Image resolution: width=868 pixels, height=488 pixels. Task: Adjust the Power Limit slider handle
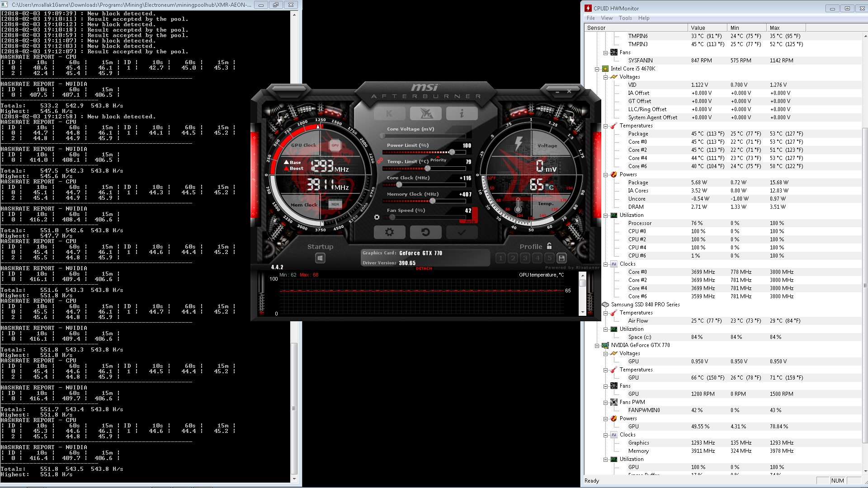tap(452, 152)
